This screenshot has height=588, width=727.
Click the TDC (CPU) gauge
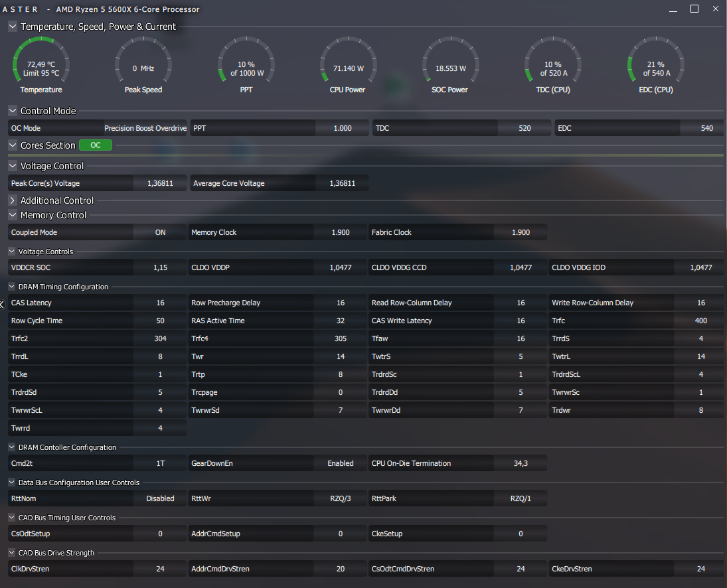(552, 65)
